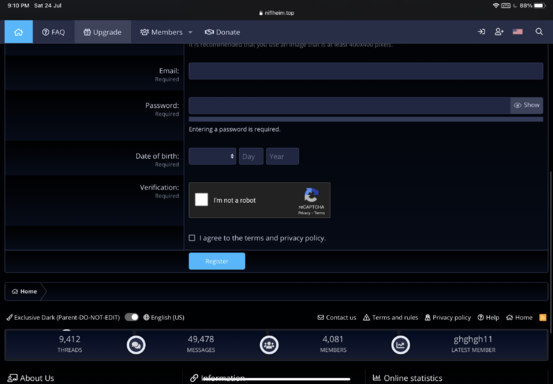This screenshot has width=553, height=384.
Task: Click the Home breadcrumb
Action: coord(24,292)
